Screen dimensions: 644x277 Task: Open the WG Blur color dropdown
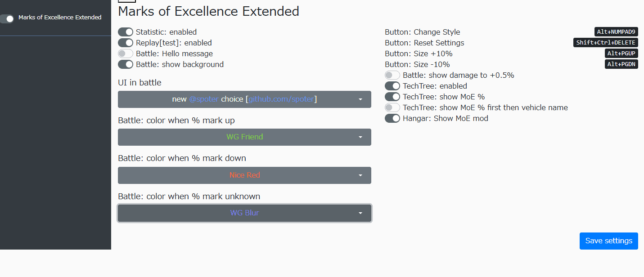point(244,213)
